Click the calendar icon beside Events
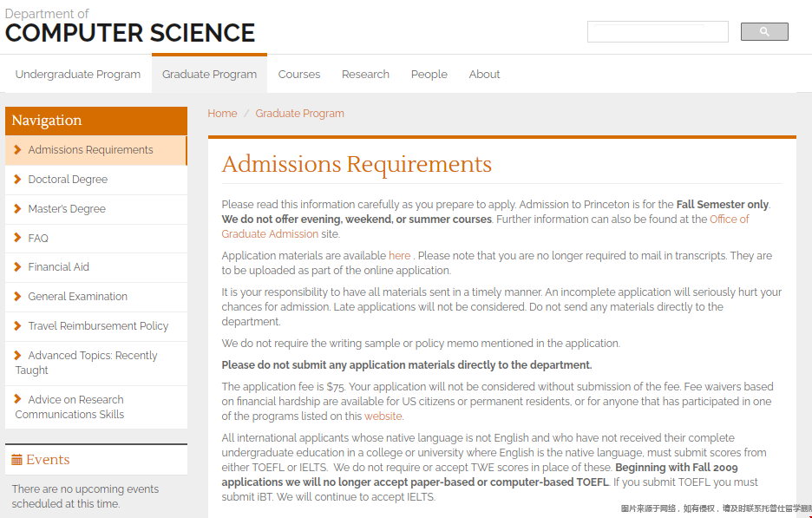Viewport: 812px width, 518px height. (16, 460)
